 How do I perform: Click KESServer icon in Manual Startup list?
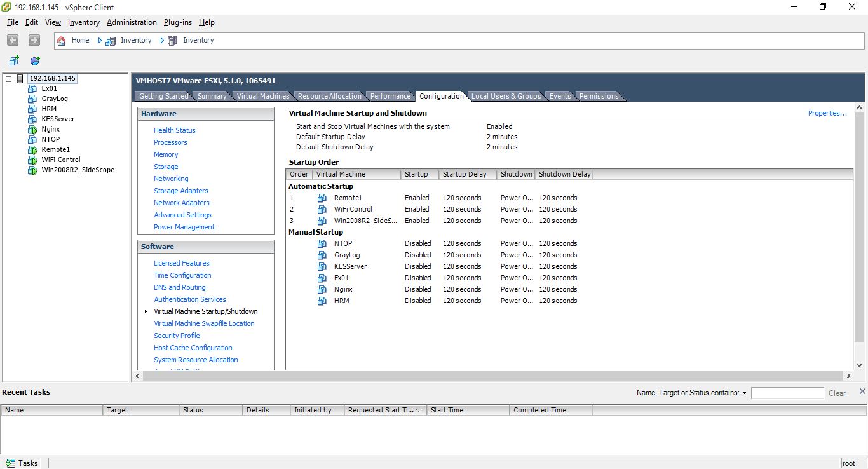pyautogui.click(x=322, y=266)
